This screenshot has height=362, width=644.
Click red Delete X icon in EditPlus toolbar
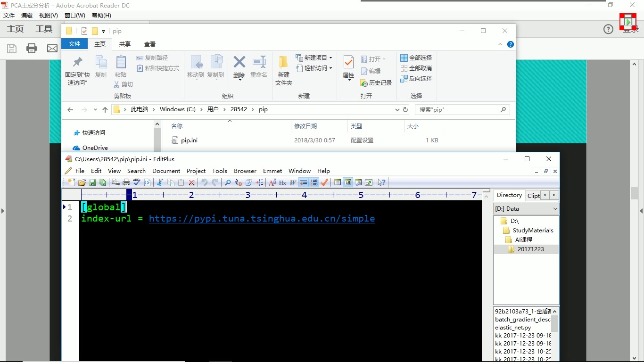click(191, 182)
